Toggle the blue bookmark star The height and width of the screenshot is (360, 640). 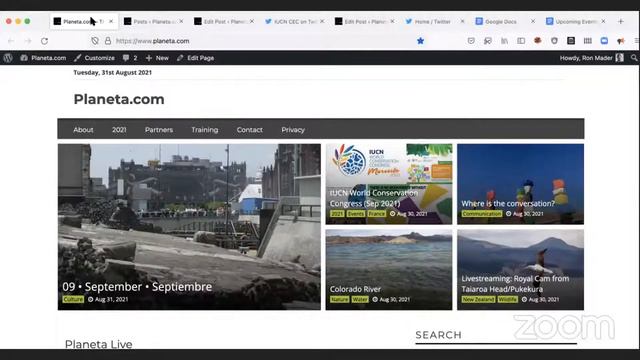[420, 41]
